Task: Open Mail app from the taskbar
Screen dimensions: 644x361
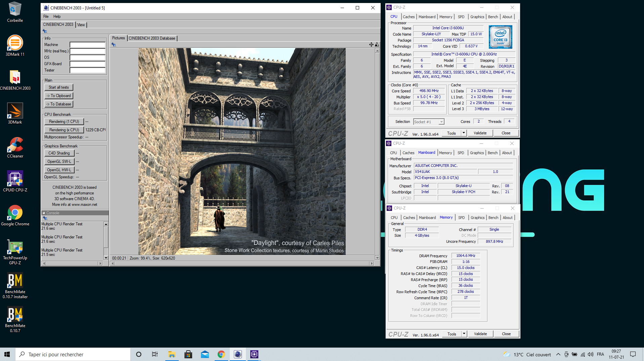Action: [205, 354]
